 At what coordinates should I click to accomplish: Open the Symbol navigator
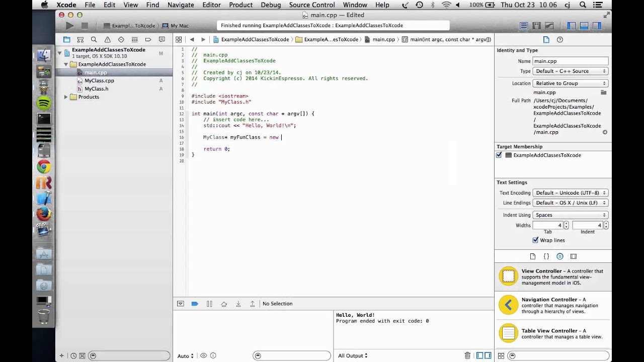coord(80,39)
